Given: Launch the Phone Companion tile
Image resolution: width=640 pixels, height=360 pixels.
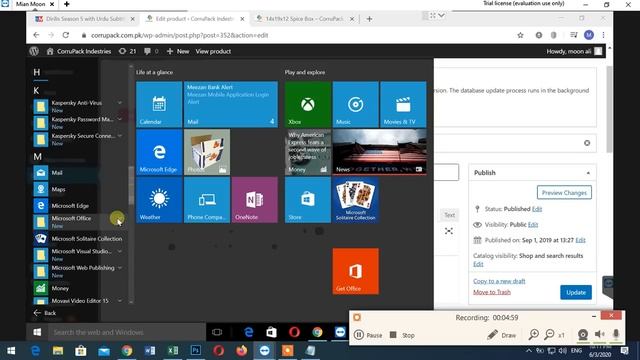Looking at the screenshot, I should click(207, 200).
